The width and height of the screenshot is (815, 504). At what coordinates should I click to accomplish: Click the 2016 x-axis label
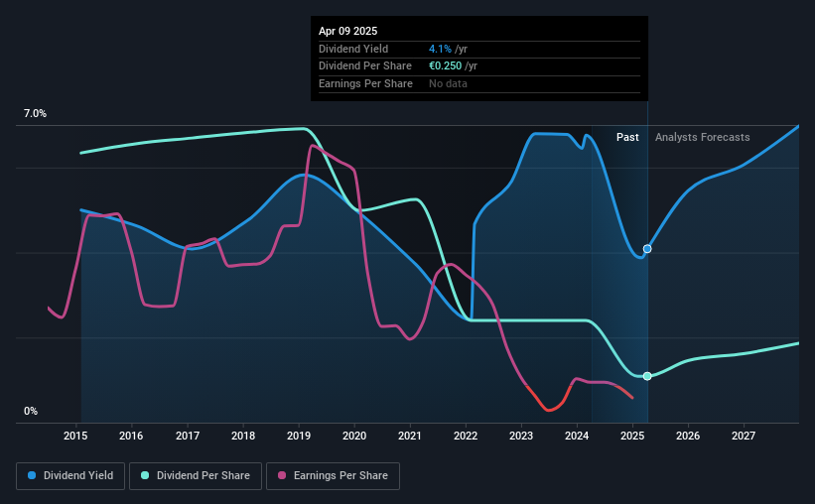(131, 436)
